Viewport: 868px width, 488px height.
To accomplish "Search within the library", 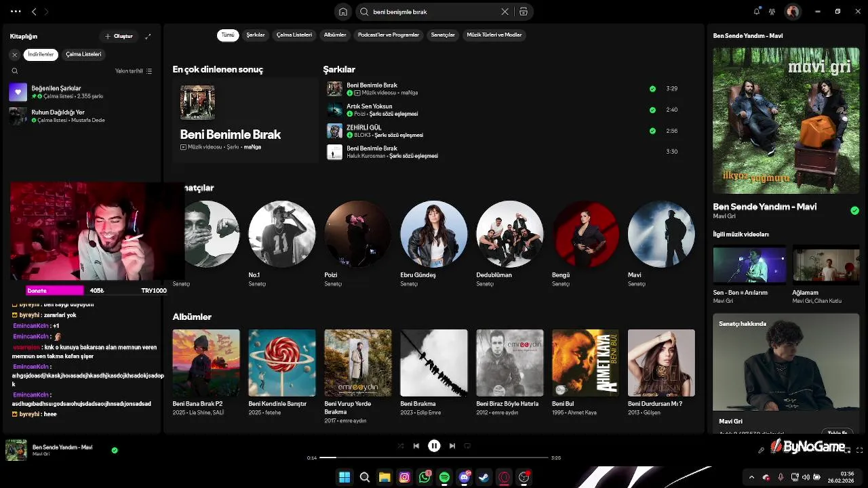I will pos(15,70).
